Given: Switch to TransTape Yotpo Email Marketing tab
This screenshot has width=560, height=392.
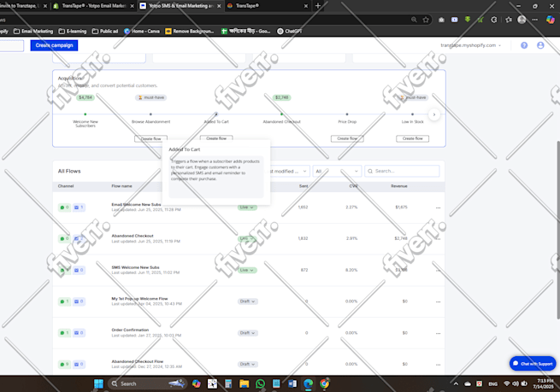Looking at the screenshot, I should pyautogui.click(x=93, y=6).
